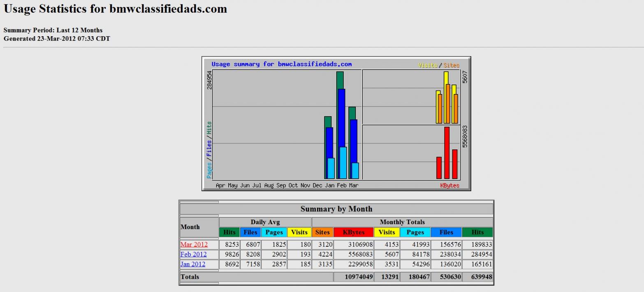
Task: Click the blue Files header under Daily Avg
Action: pos(250,232)
